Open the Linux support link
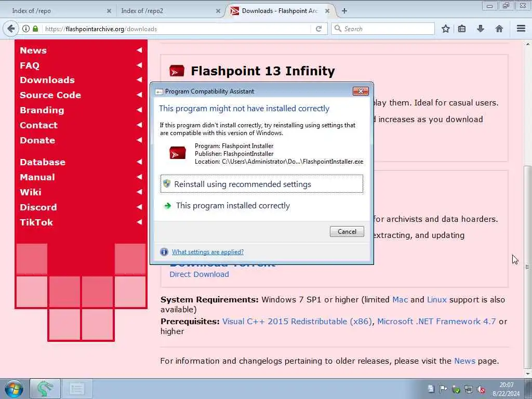Screen dimensions: 532x399 pos(436,300)
